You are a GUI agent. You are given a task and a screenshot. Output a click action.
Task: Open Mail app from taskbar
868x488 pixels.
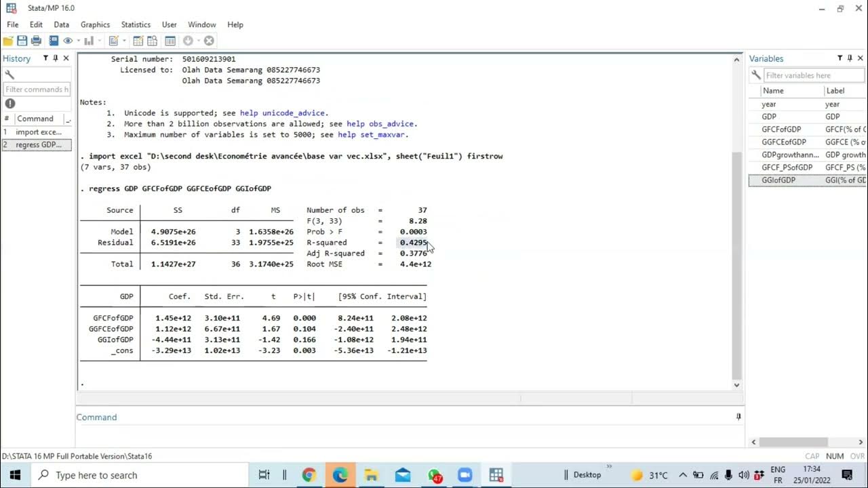(403, 475)
